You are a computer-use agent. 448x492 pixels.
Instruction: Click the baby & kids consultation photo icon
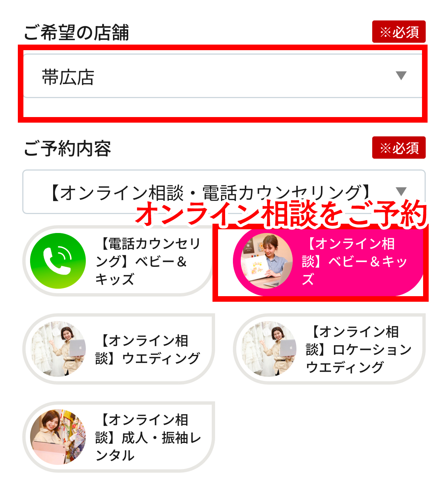point(267,261)
